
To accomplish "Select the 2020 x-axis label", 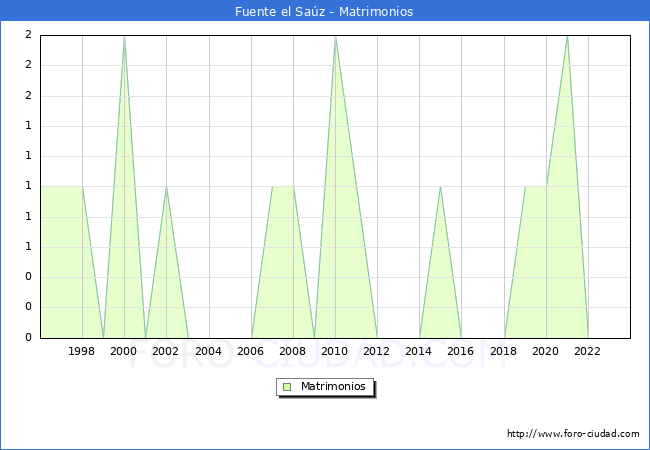I will pos(546,351).
